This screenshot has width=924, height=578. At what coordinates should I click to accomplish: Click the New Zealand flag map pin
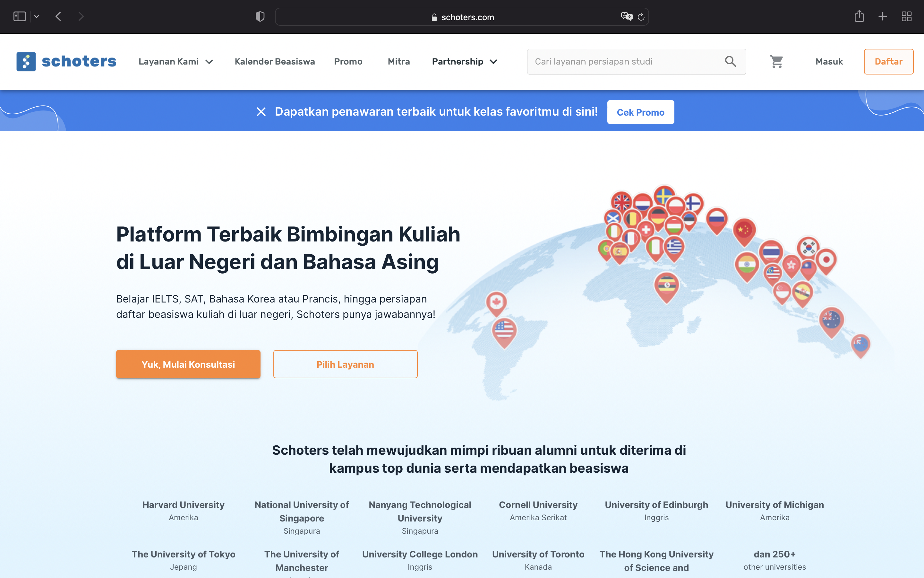(x=860, y=346)
